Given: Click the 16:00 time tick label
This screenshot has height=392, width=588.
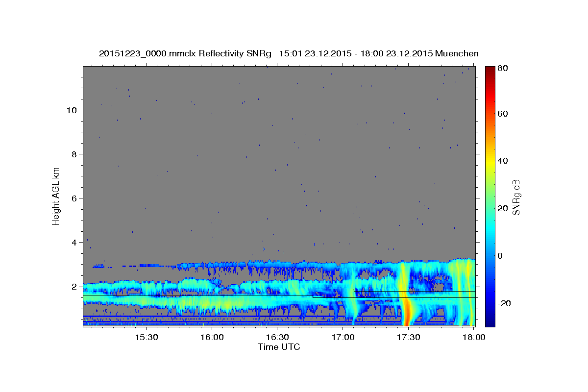Looking at the screenshot, I should coord(212,338).
